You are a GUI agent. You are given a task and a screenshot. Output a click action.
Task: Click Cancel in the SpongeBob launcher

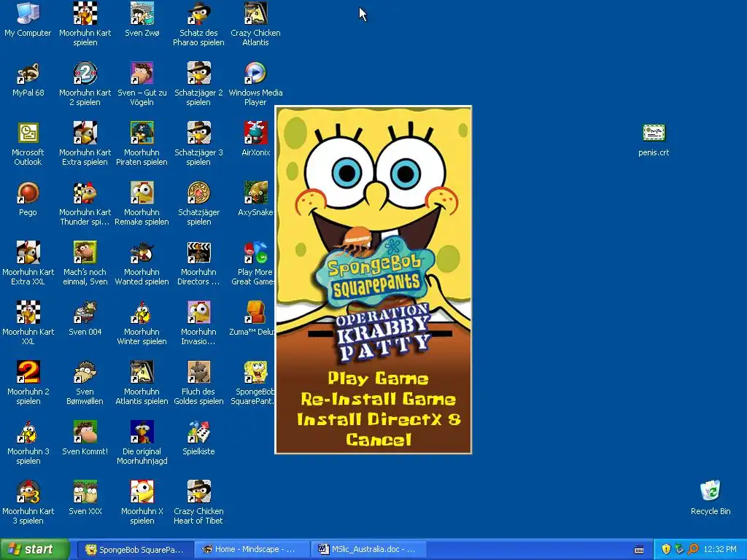[379, 440]
